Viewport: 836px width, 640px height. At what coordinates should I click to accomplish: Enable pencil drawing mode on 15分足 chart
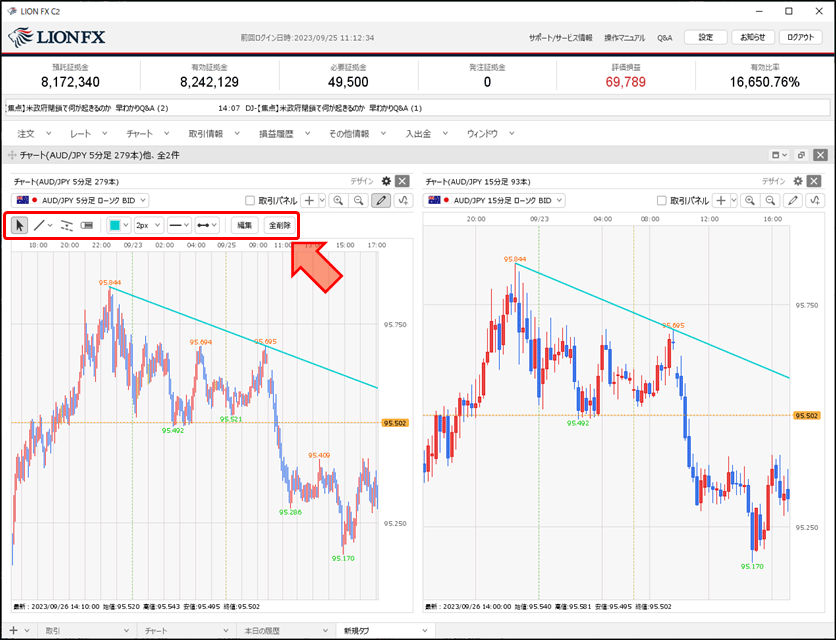pyautogui.click(x=793, y=201)
